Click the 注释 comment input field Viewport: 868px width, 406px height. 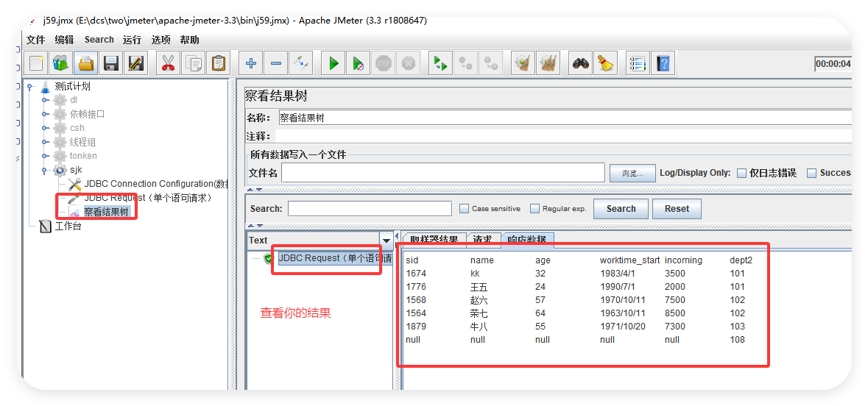(563, 136)
